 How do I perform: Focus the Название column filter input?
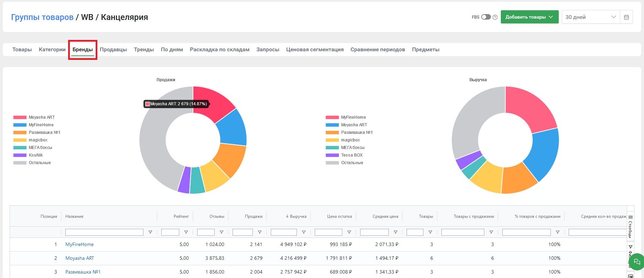click(104, 232)
